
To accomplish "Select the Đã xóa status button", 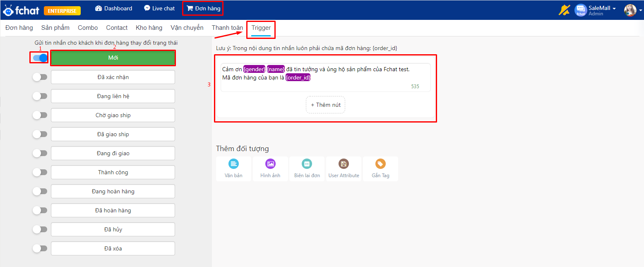I will click(113, 248).
